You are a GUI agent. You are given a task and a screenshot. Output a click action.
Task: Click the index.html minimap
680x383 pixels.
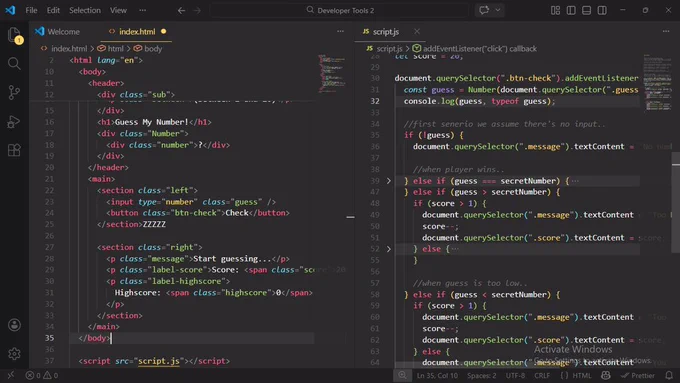pyautogui.click(x=332, y=73)
